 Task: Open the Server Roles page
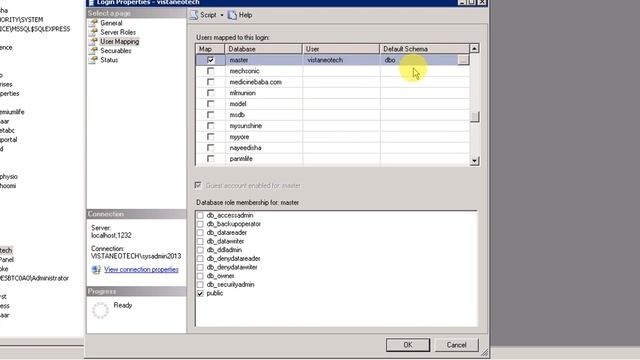click(118, 32)
